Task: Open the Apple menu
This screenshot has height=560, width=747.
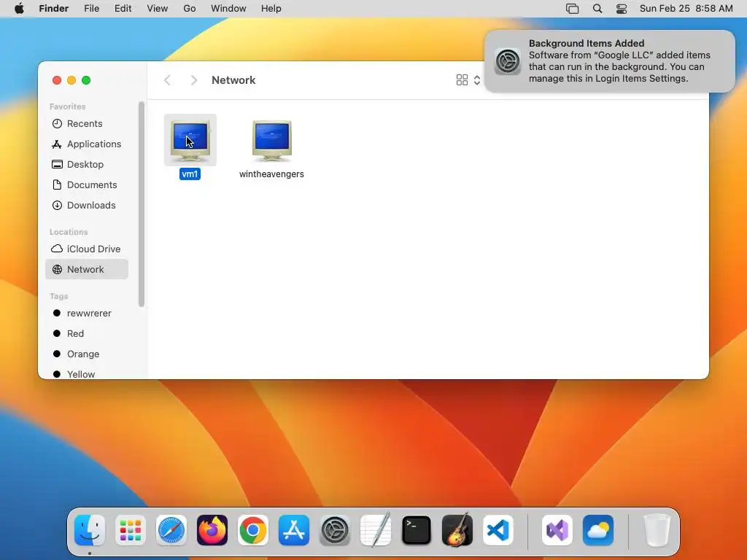Action: click(19, 9)
